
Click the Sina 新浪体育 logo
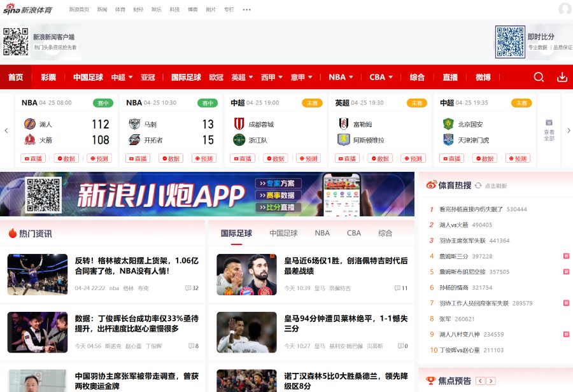pos(27,10)
